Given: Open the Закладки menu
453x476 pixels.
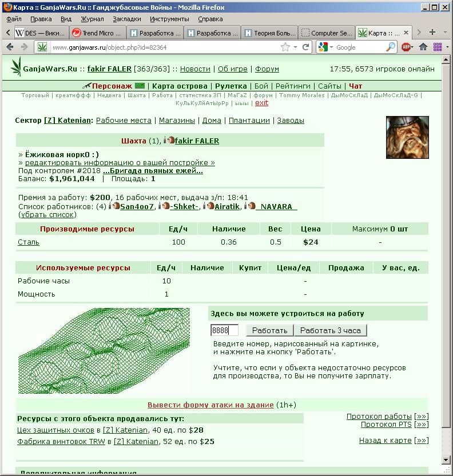Looking at the screenshot, I should click(x=127, y=19).
